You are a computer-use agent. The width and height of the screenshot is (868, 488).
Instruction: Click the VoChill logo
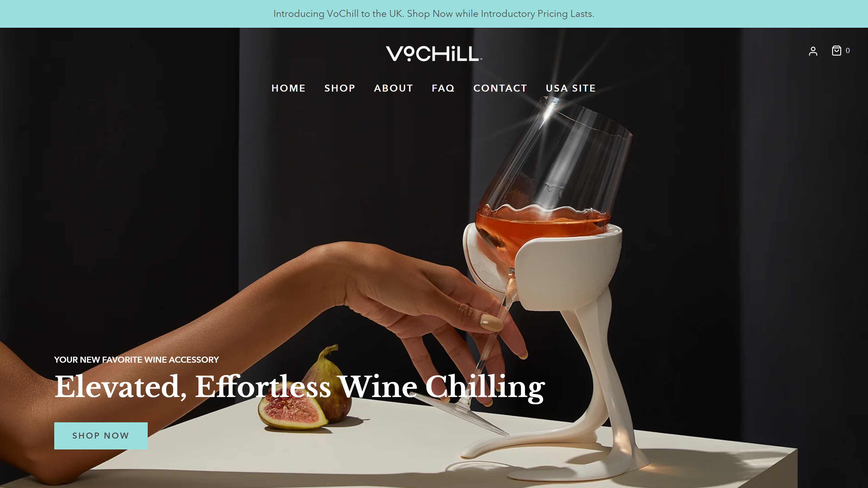[x=434, y=54]
